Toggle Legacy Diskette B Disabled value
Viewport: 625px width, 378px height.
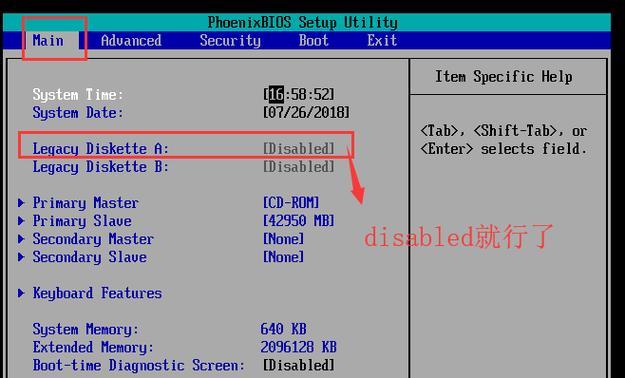299,167
